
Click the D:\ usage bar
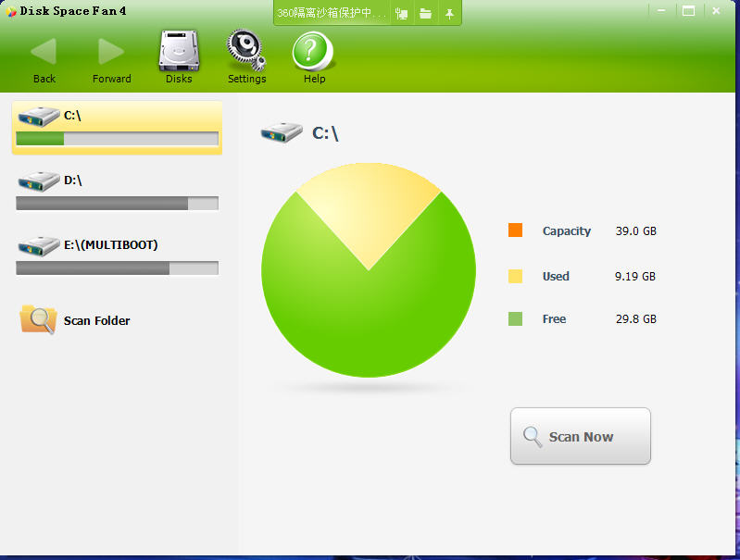tap(117, 204)
